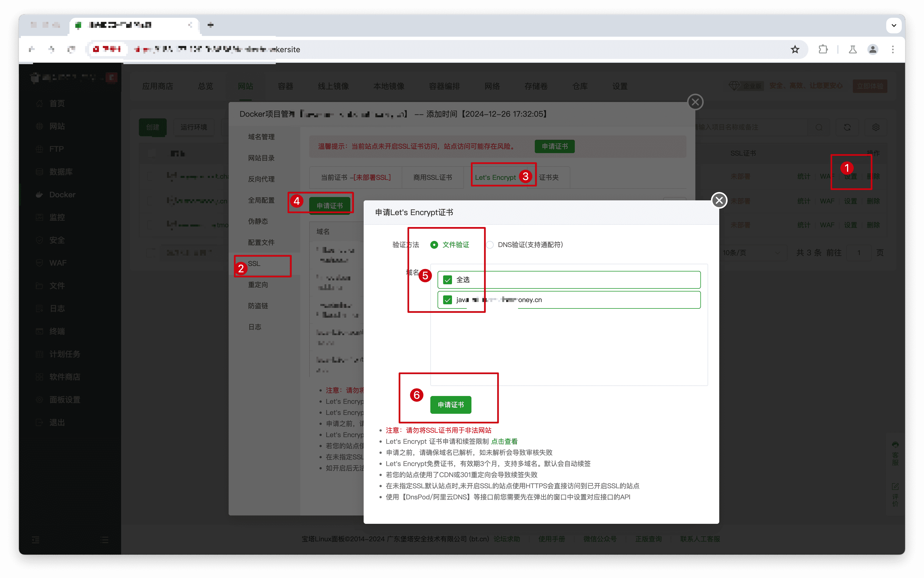Screen dimensions: 924x578
Task: Open 防盗链 in project sidebar
Action: click(x=258, y=305)
